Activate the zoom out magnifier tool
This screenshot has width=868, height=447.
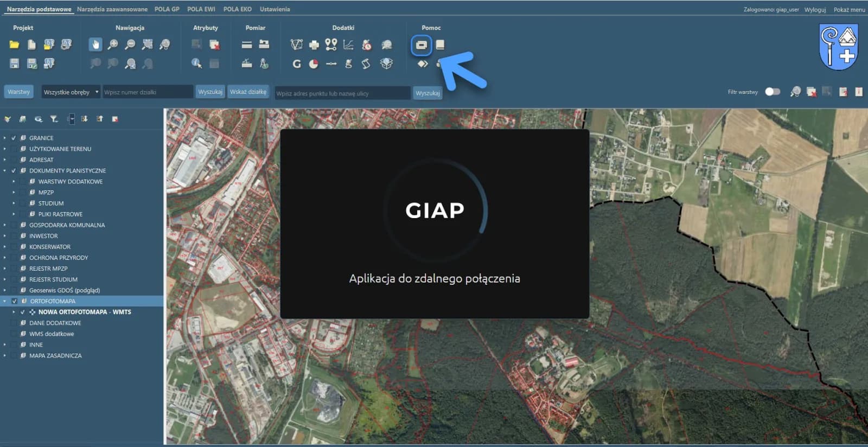[x=130, y=44]
